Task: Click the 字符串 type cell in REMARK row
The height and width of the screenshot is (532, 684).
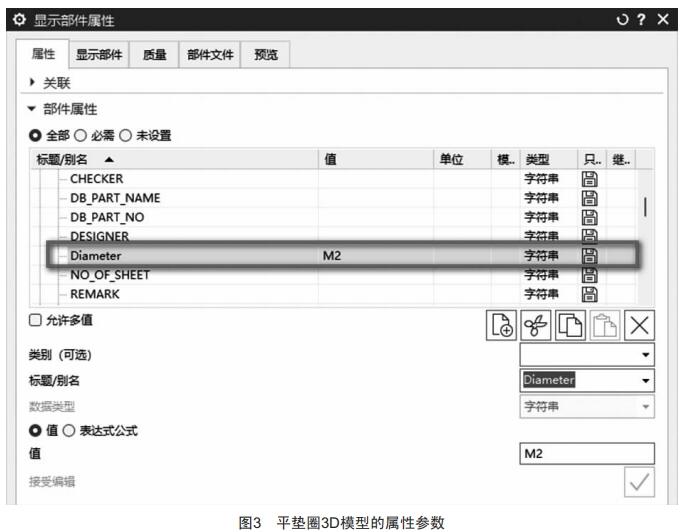Action: click(549, 294)
